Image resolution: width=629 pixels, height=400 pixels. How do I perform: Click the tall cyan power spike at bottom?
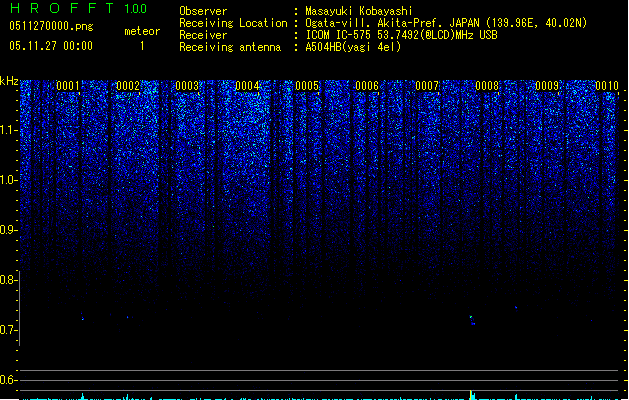pos(472,395)
